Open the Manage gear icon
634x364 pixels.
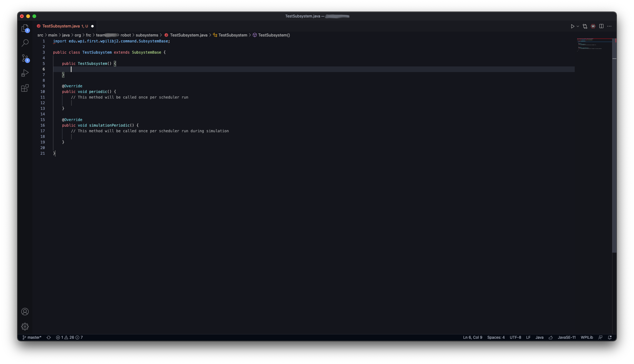pos(25,327)
